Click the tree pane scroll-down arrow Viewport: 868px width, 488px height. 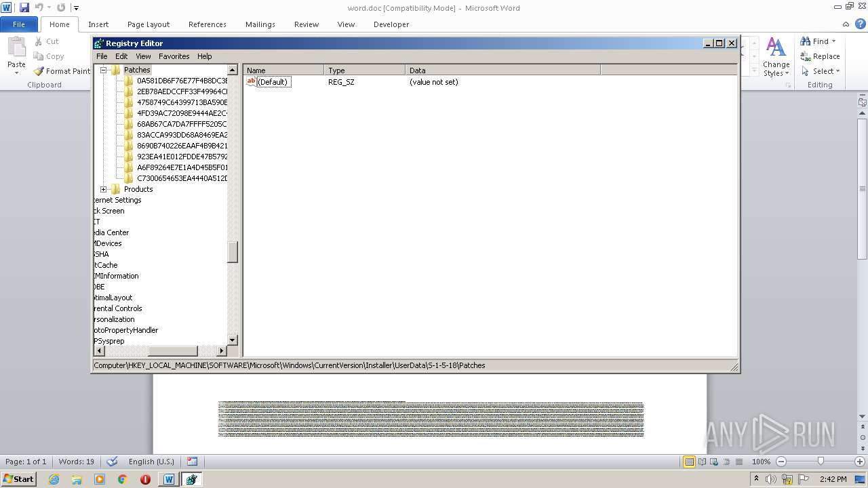233,340
